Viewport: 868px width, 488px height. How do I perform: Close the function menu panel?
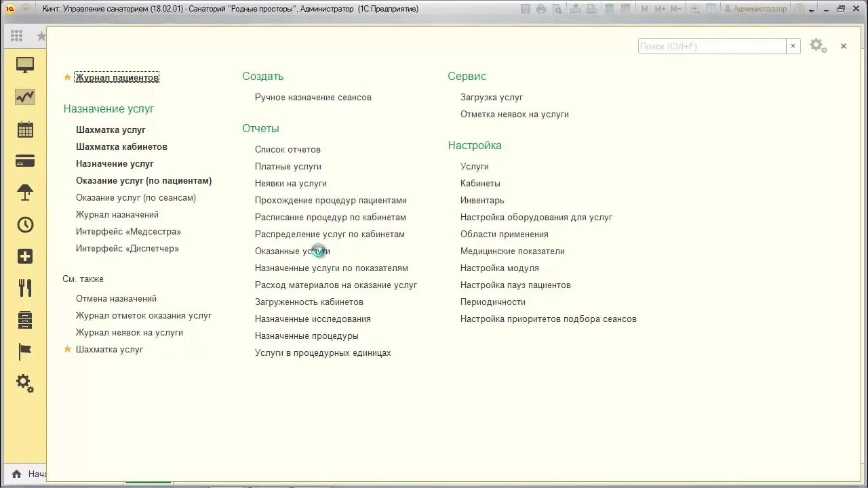tap(844, 46)
